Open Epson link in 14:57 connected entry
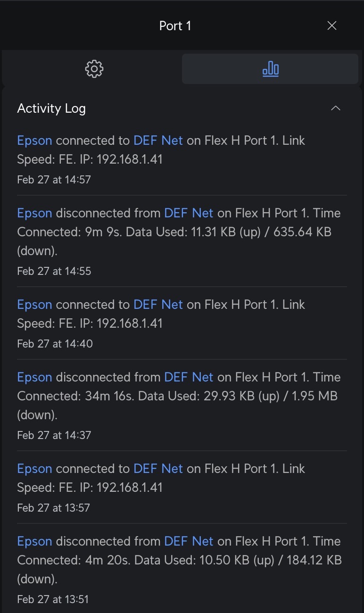 (x=34, y=141)
